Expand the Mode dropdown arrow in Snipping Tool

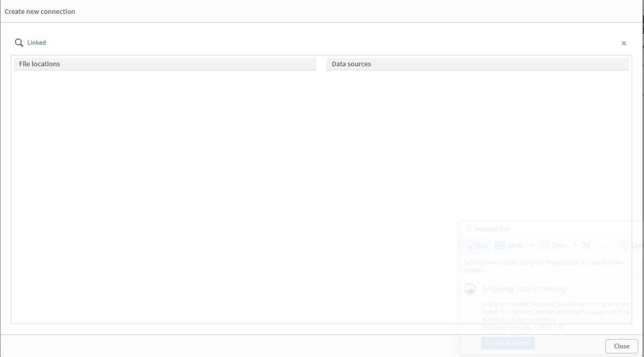(x=532, y=246)
